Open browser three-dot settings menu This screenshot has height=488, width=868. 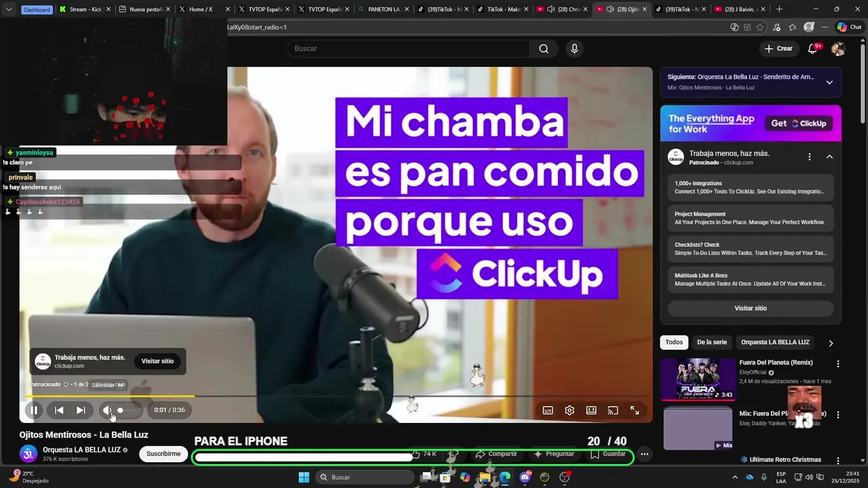[x=825, y=27]
